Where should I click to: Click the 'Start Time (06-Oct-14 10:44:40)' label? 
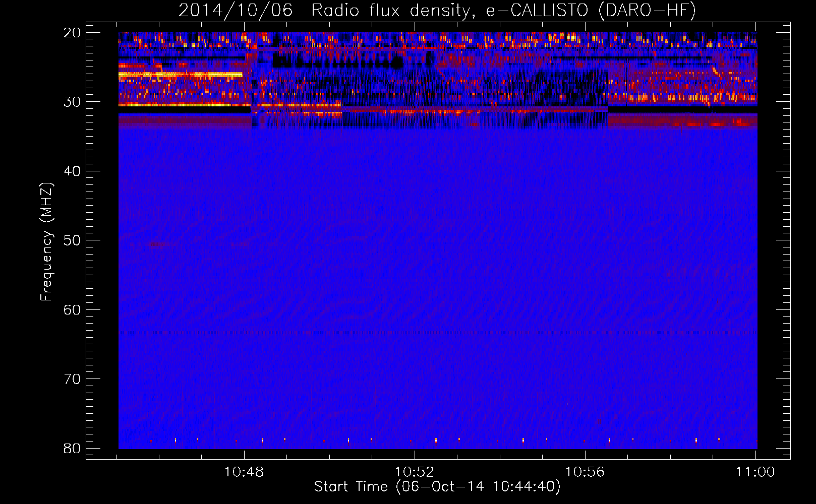[x=437, y=487]
